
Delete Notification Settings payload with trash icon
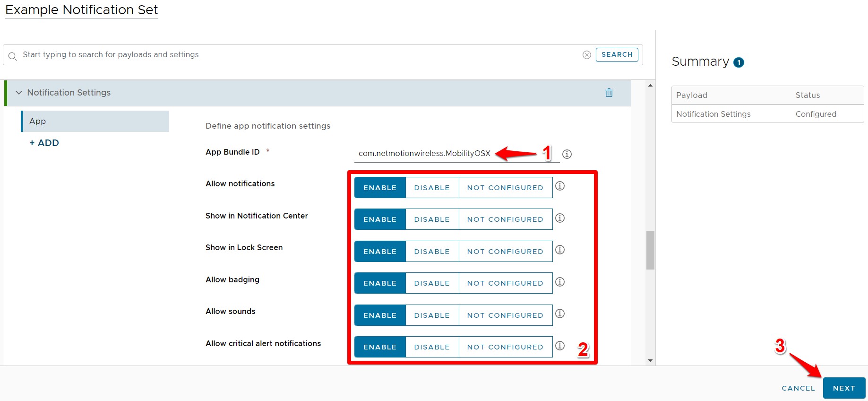pyautogui.click(x=609, y=93)
